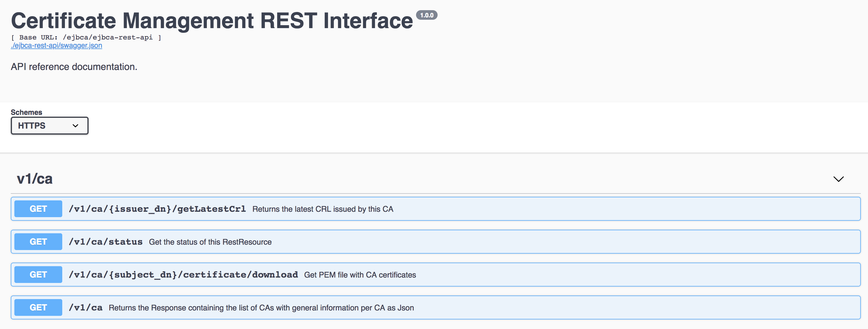Viewport: 868px width, 329px height.
Task: Click GET badge for status endpoint
Action: pyautogui.click(x=38, y=242)
